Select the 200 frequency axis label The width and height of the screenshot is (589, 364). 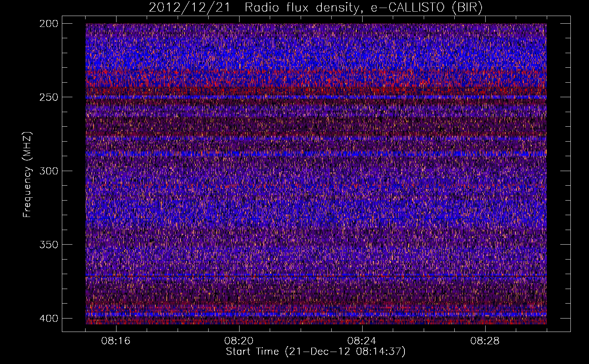pyautogui.click(x=48, y=24)
